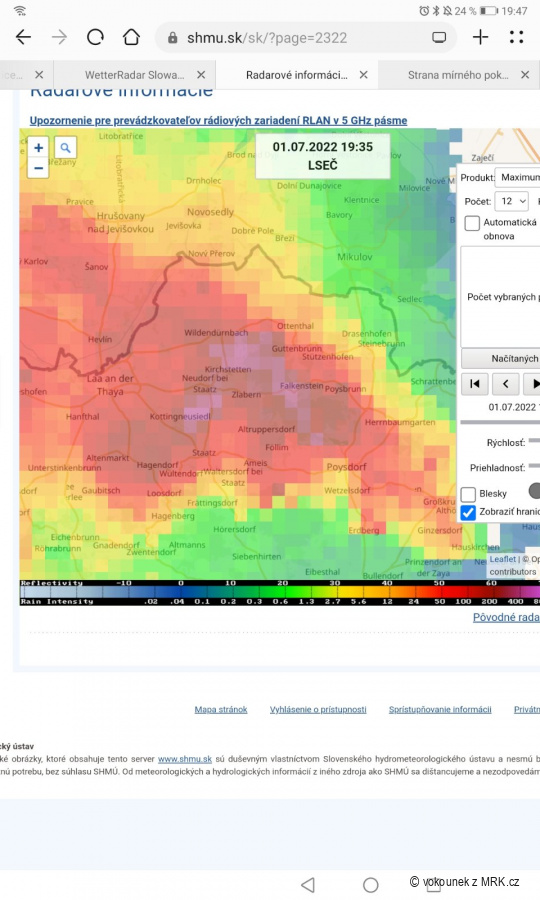Enable the Automatická obnova checkbox

click(472, 223)
